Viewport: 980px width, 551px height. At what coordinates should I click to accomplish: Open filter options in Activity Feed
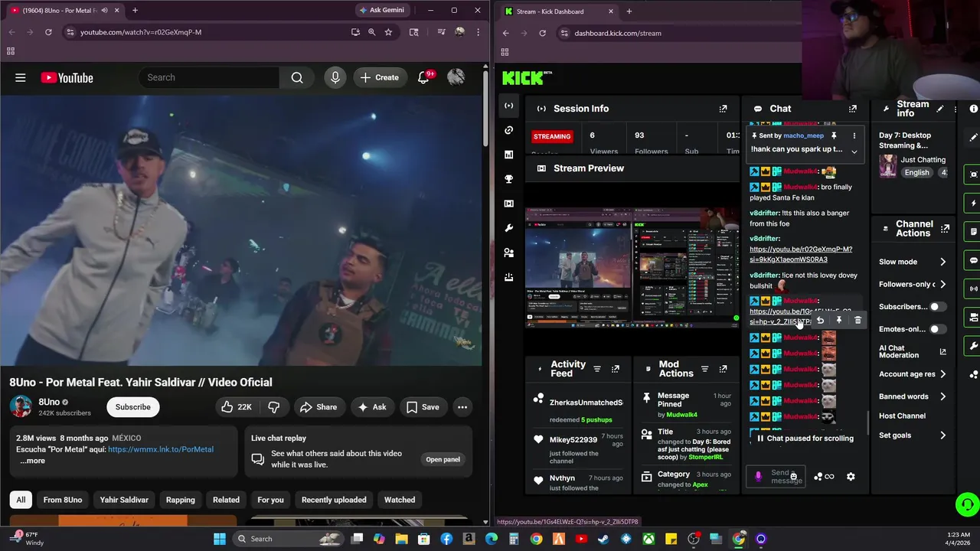pos(597,369)
